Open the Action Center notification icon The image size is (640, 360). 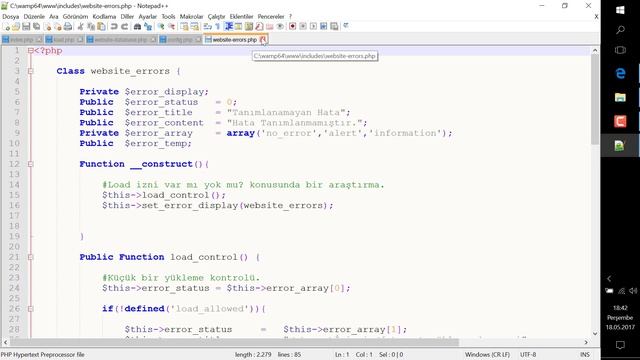click(x=620, y=345)
